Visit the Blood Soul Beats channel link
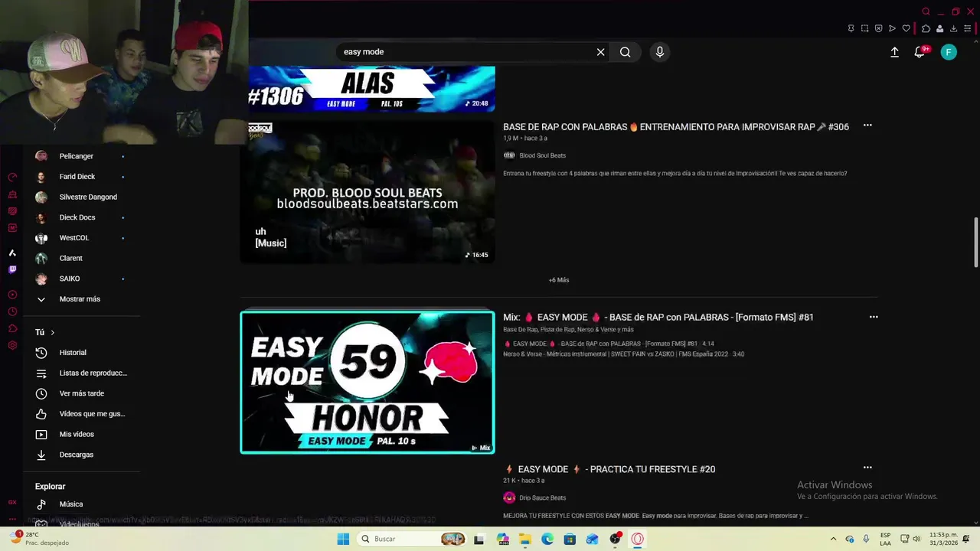This screenshot has width=980, height=551. [542, 155]
